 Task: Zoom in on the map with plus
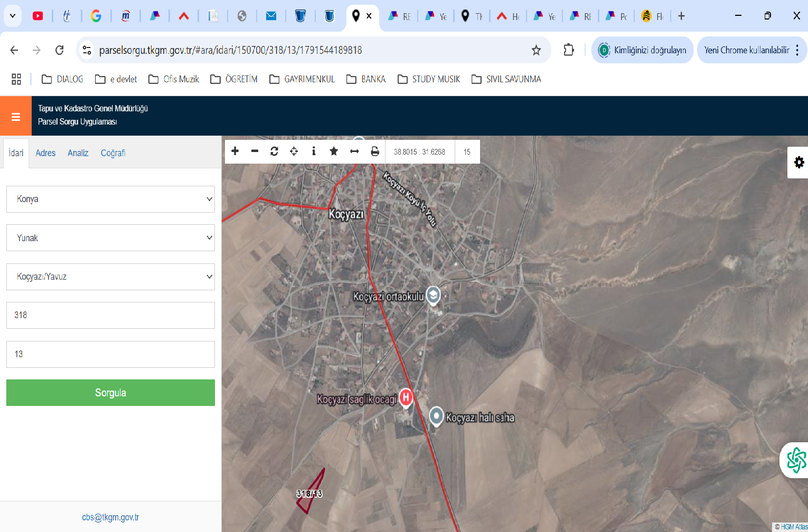[x=235, y=151]
